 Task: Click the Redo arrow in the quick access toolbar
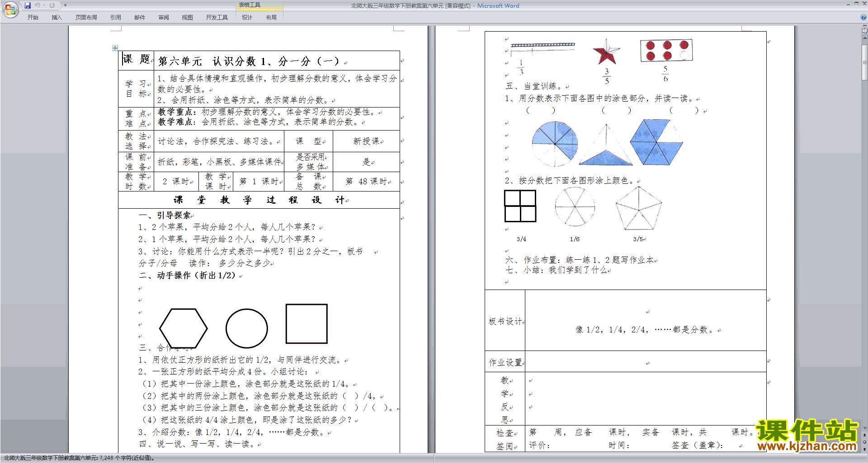(52, 5)
